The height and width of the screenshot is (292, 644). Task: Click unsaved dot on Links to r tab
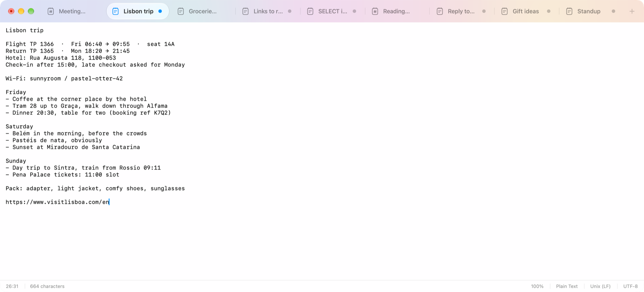(x=290, y=11)
